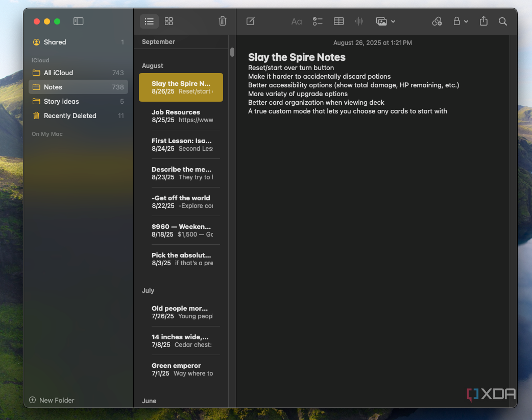This screenshot has height=420, width=532.
Task: Open the 14 inches wide,... note
Action: pos(181,341)
